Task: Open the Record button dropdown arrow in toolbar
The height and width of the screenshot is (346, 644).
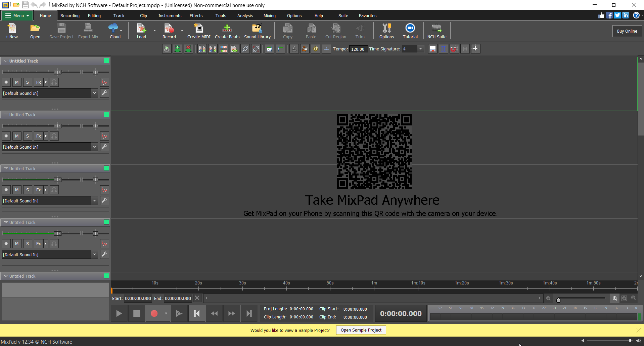Action: click(x=182, y=30)
